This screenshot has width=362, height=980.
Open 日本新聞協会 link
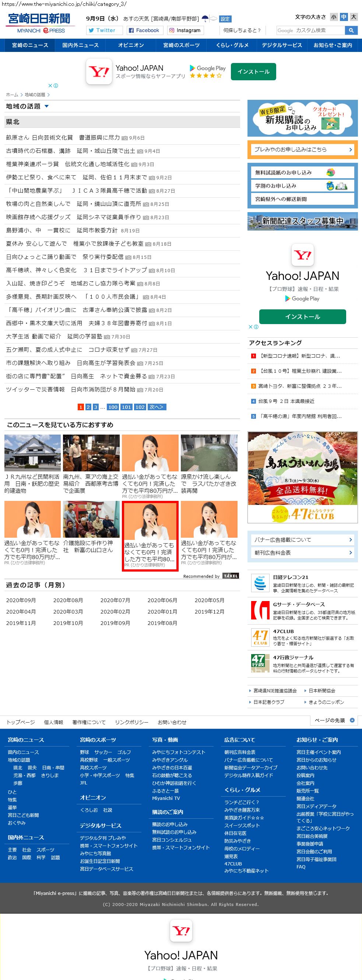(x=322, y=691)
